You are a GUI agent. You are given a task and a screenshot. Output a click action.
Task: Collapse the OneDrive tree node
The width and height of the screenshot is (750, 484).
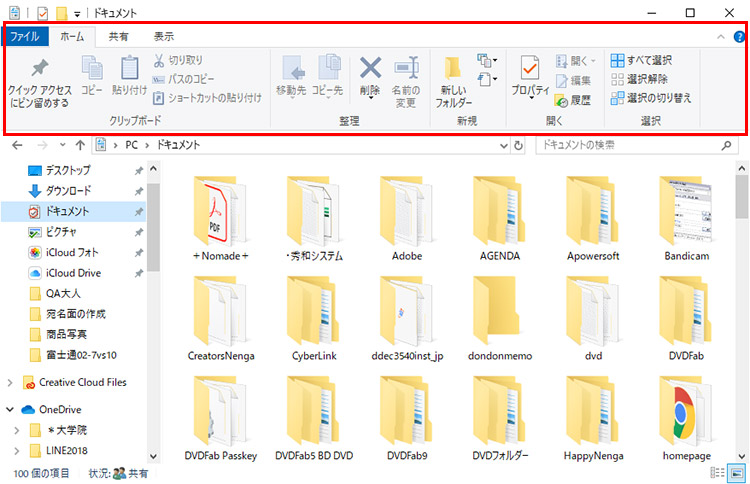click(x=10, y=409)
